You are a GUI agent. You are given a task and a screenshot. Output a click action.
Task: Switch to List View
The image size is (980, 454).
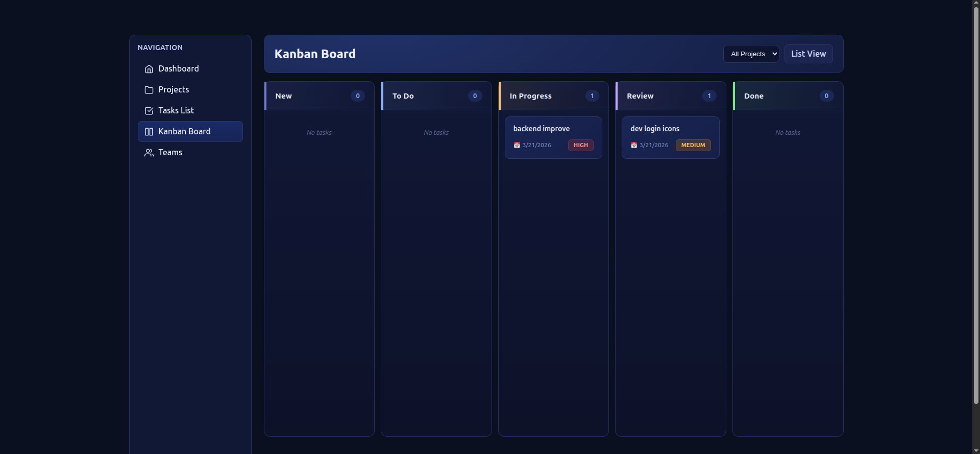pos(808,54)
